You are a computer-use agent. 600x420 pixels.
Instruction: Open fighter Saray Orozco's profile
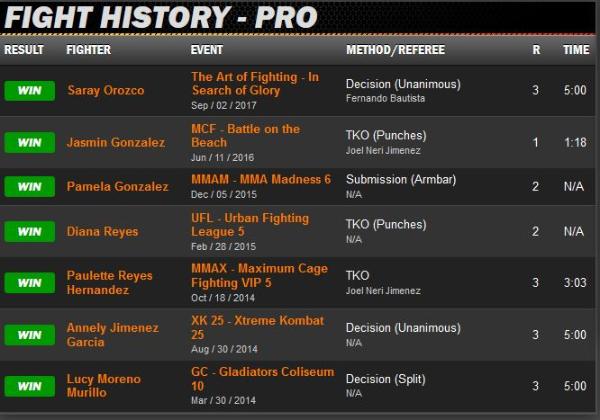point(105,91)
